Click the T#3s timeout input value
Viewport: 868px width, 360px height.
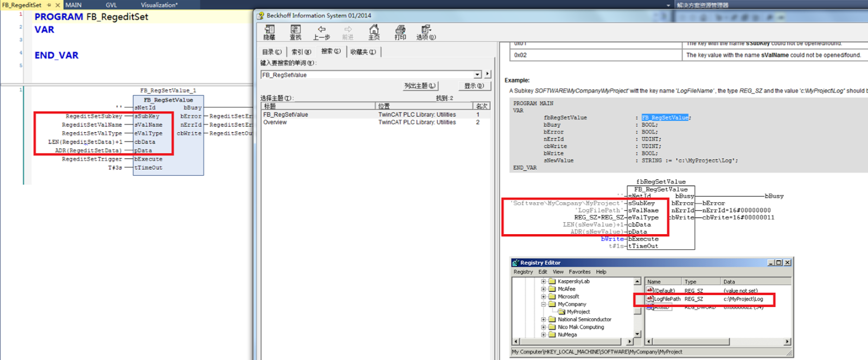tap(115, 168)
